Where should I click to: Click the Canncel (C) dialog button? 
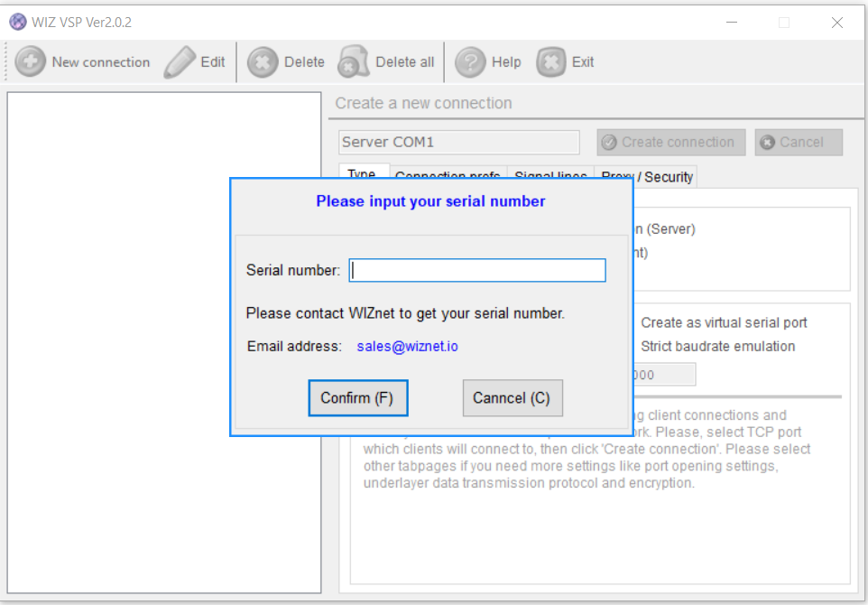[512, 398]
